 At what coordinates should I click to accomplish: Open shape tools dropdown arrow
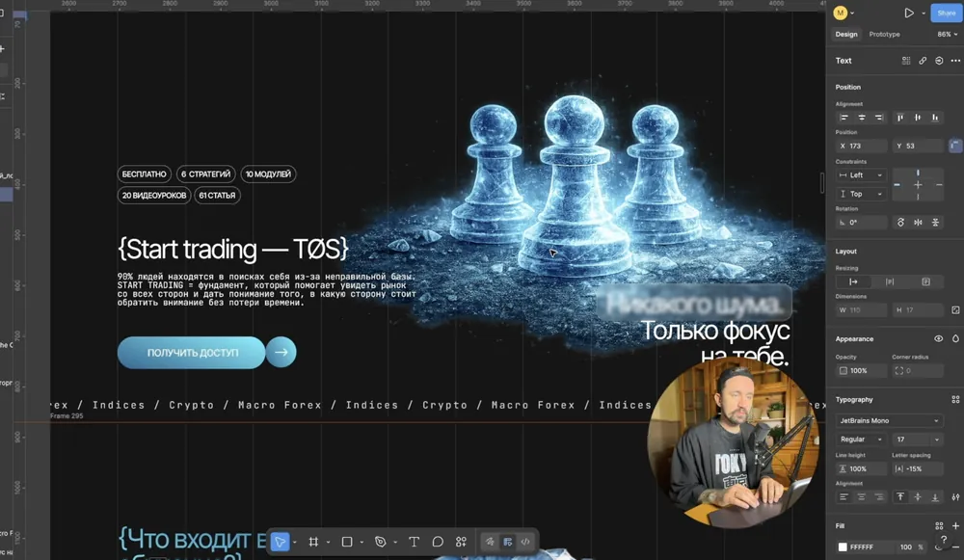click(361, 543)
